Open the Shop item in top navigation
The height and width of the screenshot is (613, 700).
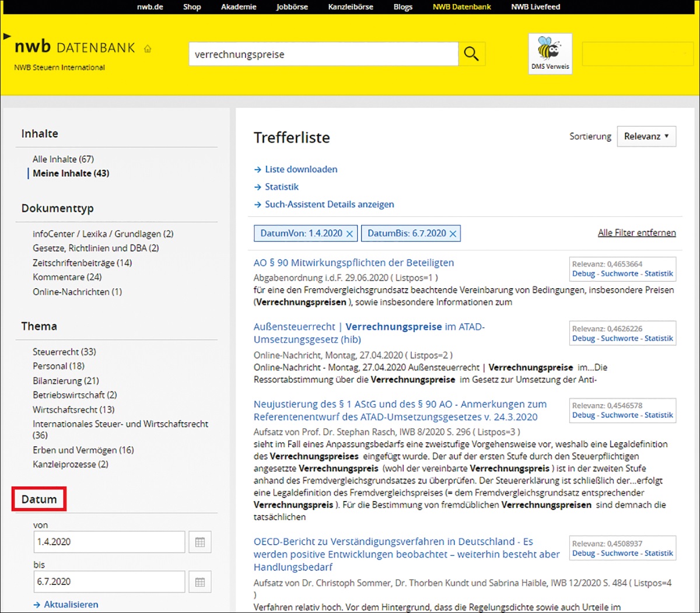(192, 7)
